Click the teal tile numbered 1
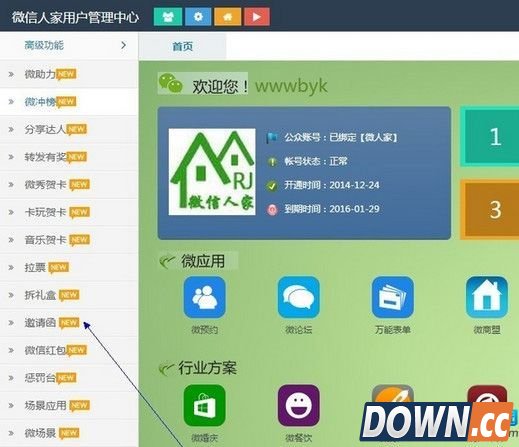 click(490, 136)
